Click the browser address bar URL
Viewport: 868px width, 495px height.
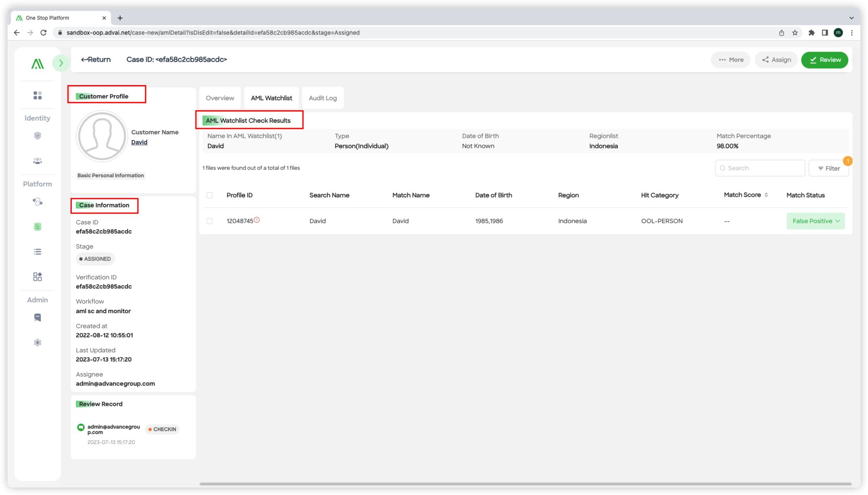click(x=213, y=33)
